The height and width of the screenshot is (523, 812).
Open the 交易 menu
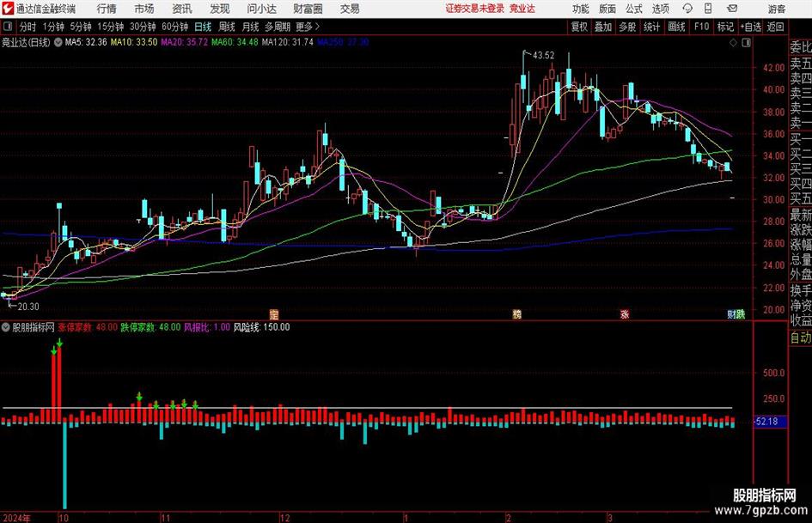350,9
